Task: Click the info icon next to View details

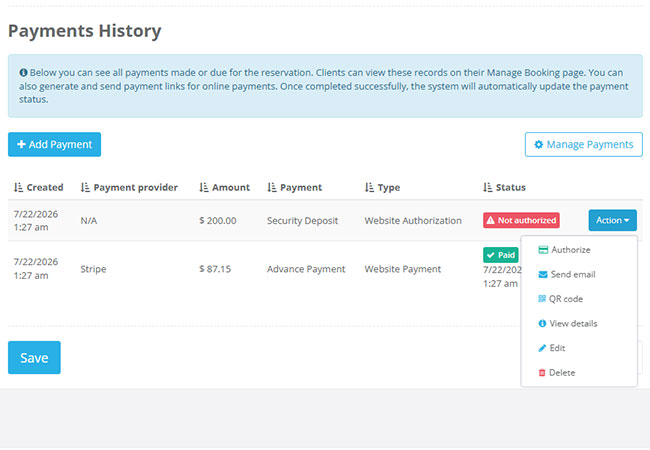Action: [x=542, y=323]
